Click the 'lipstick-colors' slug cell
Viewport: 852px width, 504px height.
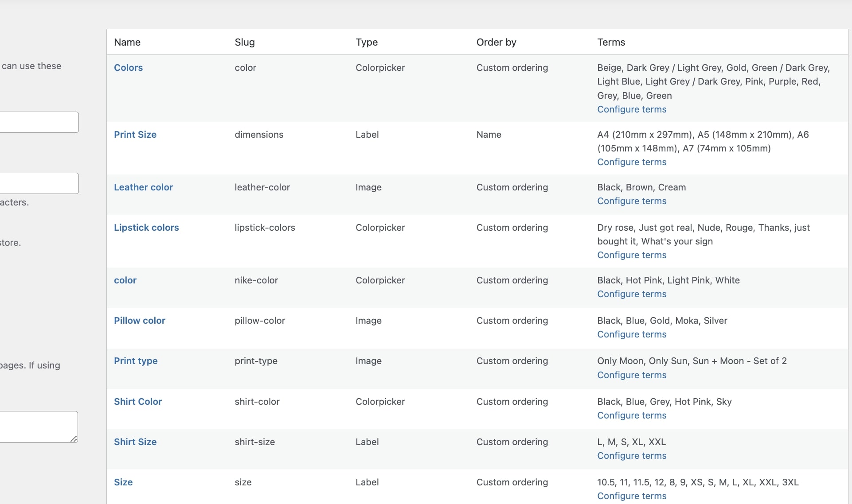[x=265, y=228]
